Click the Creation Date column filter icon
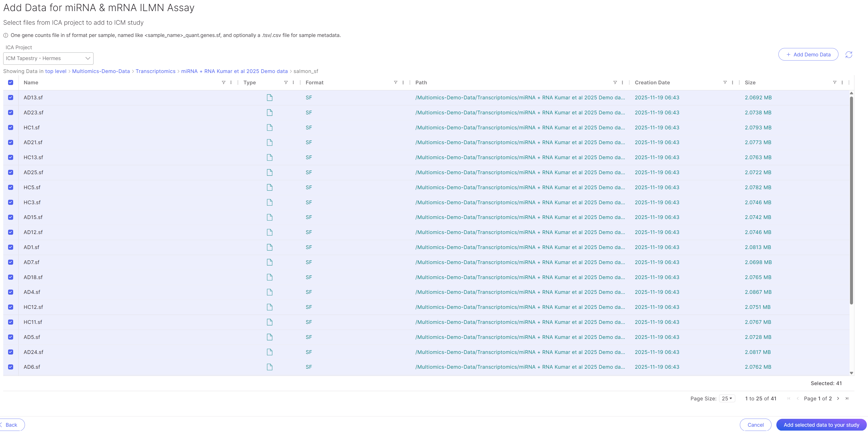Image resolution: width=868 pixels, height=432 pixels. click(x=725, y=83)
